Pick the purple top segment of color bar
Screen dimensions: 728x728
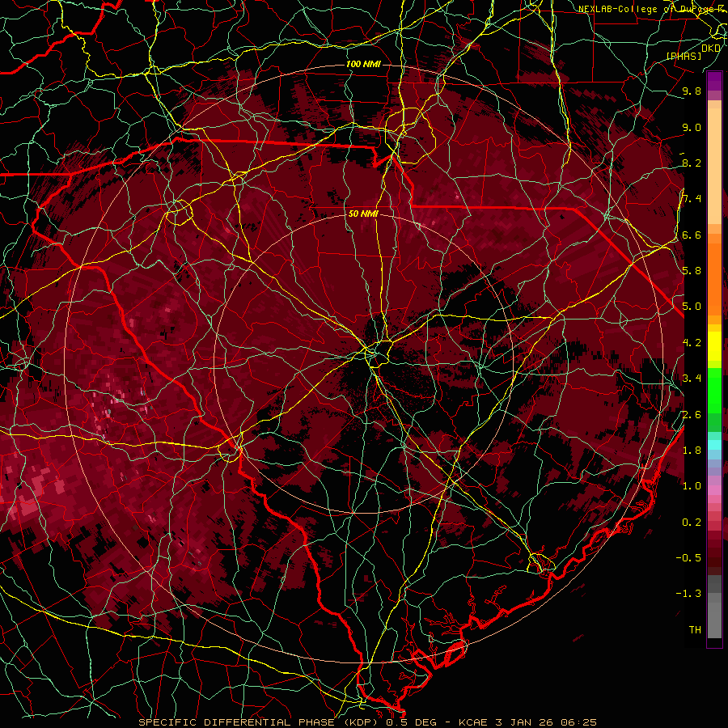714,81
